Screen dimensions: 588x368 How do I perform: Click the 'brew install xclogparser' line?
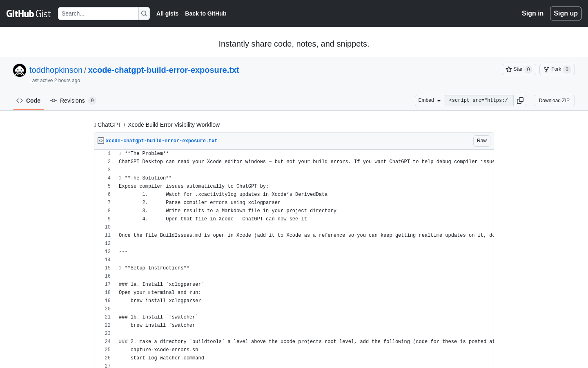pos(166,301)
